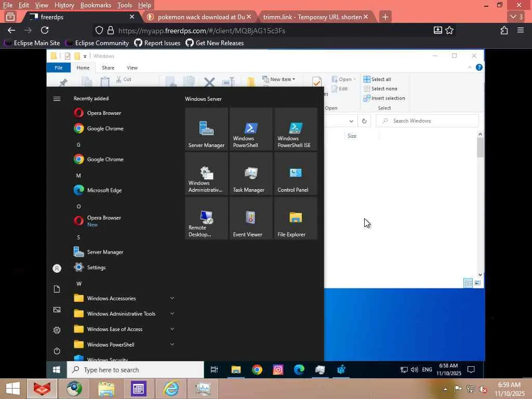Image resolution: width=532 pixels, height=399 pixels.
Task: Open the Server Manager tile
Action: point(206,129)
